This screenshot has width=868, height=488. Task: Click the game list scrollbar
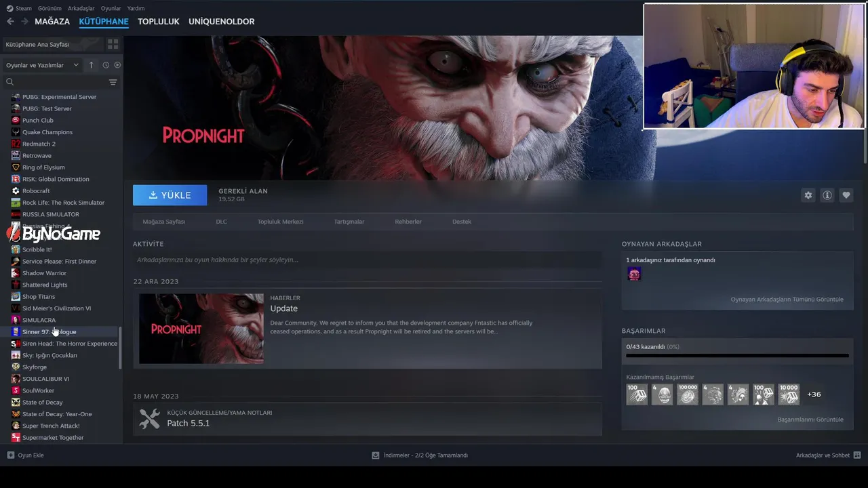click(121, 348)
